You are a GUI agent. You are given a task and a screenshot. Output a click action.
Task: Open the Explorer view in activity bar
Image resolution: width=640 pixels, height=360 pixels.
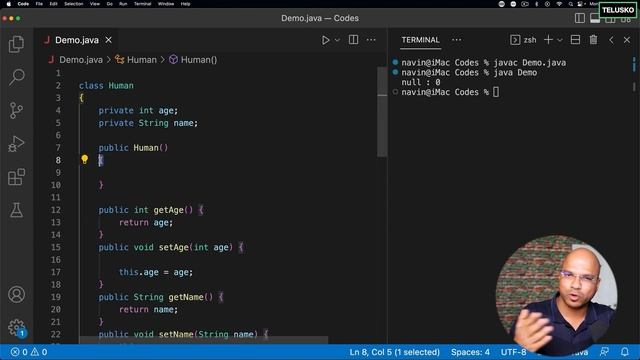coord(16,44)
